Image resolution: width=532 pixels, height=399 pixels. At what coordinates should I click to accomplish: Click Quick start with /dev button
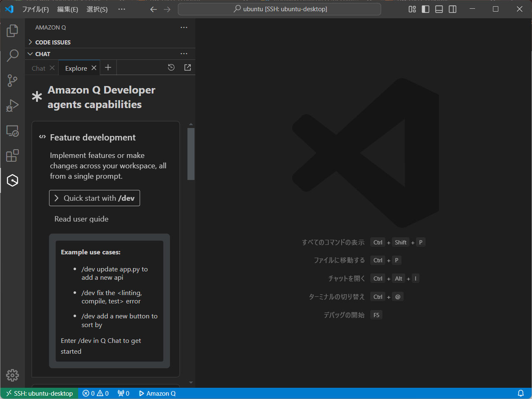coord(94,198)
